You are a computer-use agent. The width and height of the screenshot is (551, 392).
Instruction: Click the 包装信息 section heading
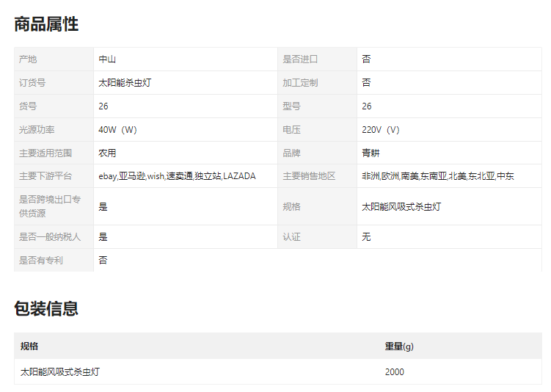pos(46,308)
